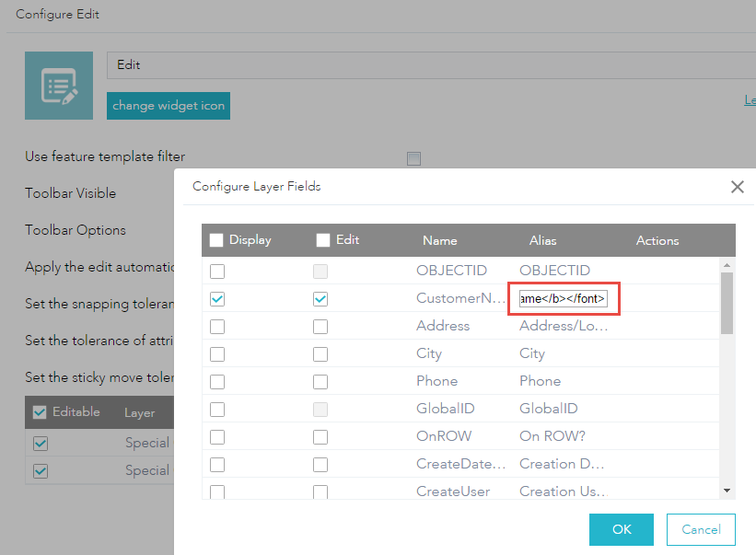Click the Address/Lo... alias cell
This screenshot has width=756, height=555.
coord(564,326)
